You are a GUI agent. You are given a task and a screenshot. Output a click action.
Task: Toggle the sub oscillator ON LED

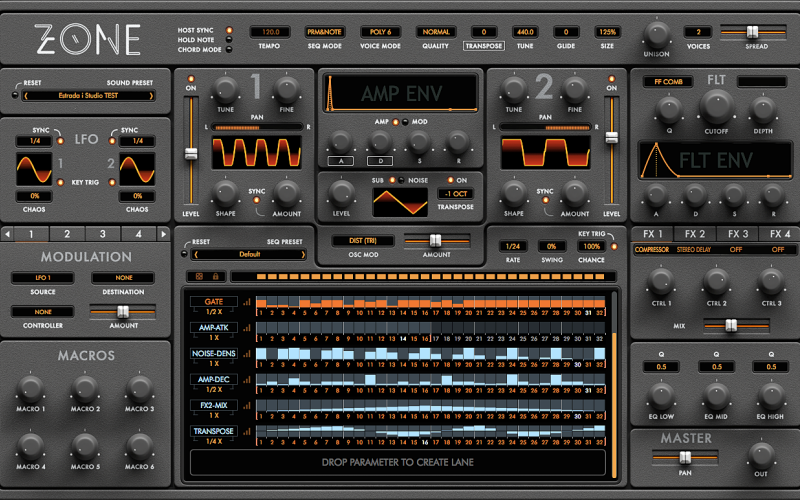(451, 180)
